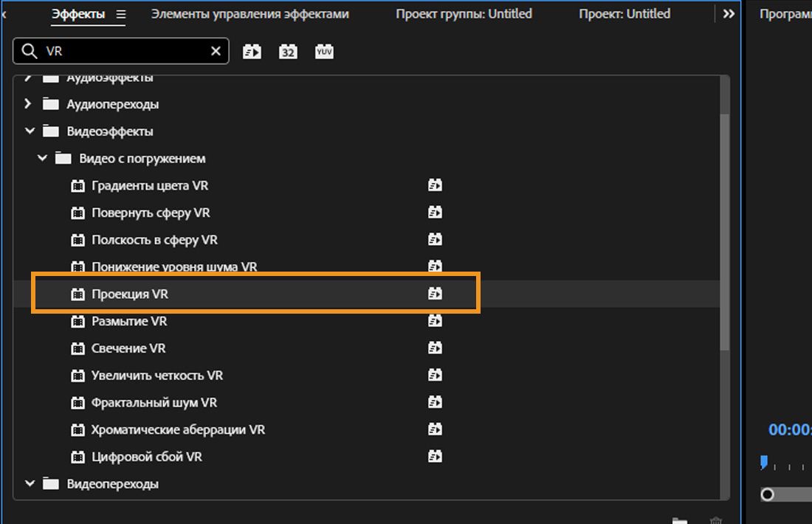
Task: Click accelerated badge on Хроматические аберрации VR row
Action: 435,429
